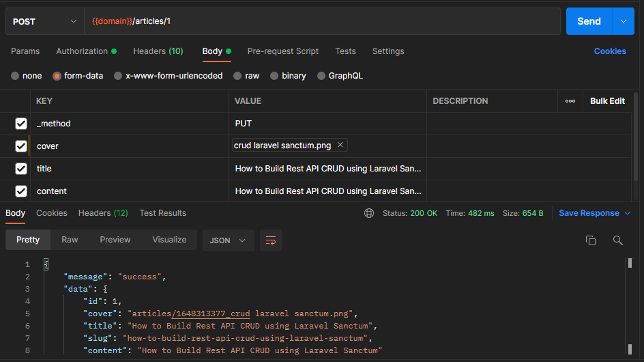Screen dimensions: 644x362
Task: Edit the title row value field
Action: point(327,169)
